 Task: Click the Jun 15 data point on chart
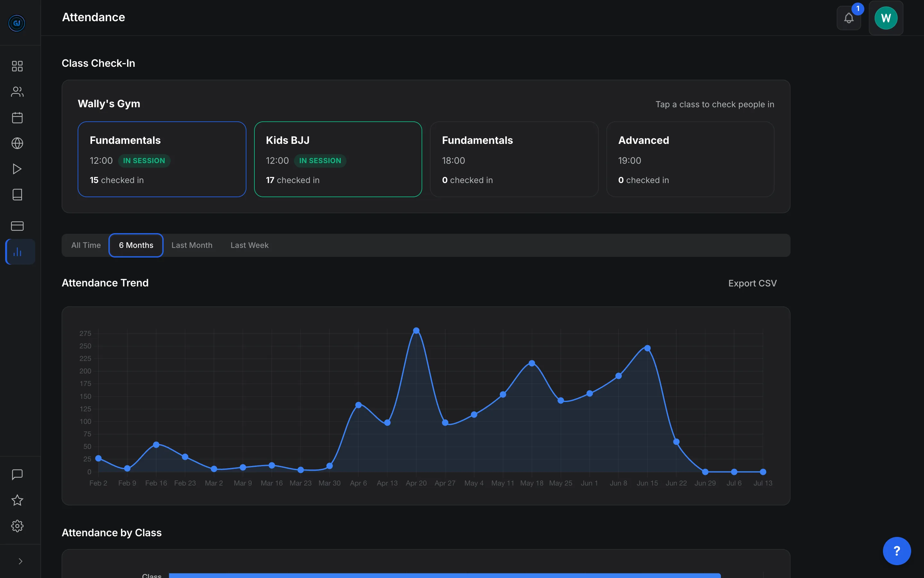tap(647, 348)
